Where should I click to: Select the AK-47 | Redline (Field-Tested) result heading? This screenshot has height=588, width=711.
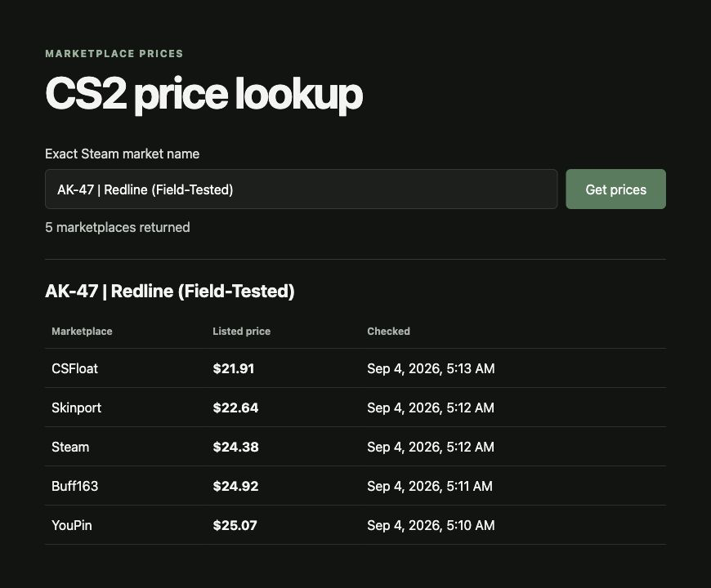coord(170,291)
